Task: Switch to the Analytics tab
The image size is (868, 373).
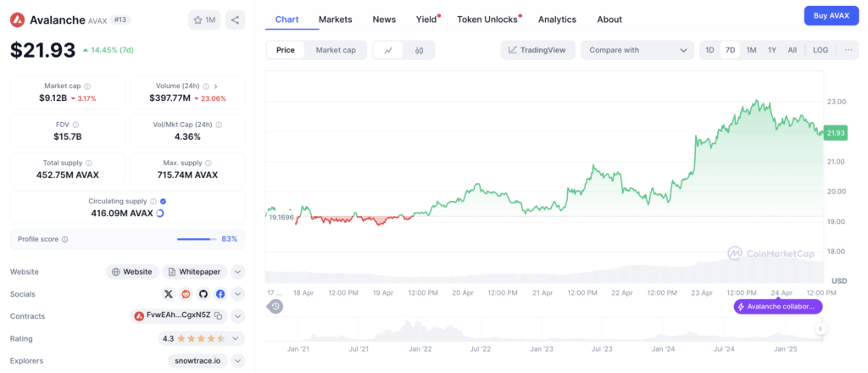Action: (557, 19)
